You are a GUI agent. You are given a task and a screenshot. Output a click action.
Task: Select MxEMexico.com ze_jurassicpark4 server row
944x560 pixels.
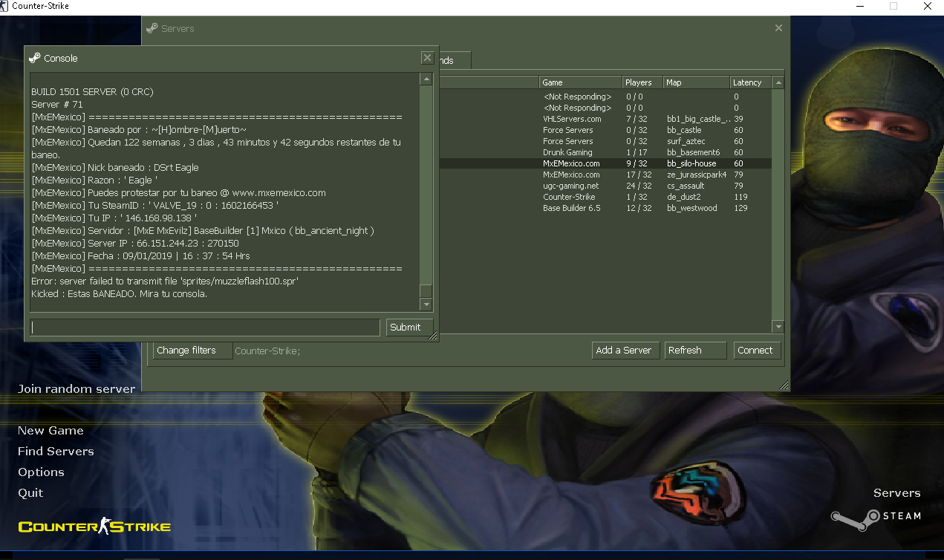point(605,175)
